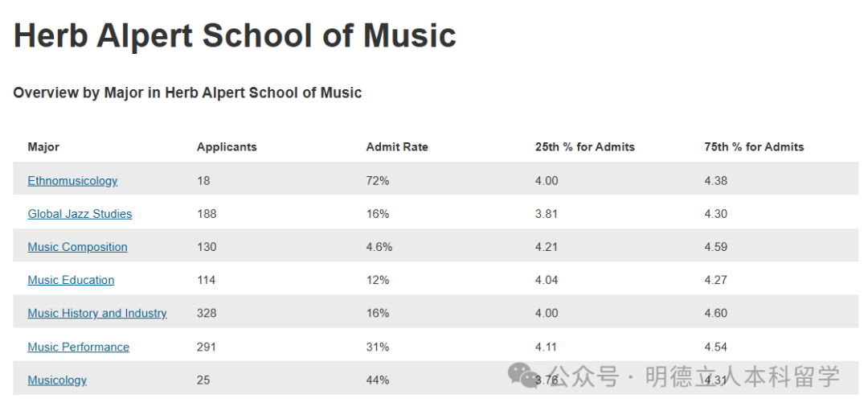Click the 4.60 value for Music History
Viewport: 868px width, 411px height.
point(715,313)
